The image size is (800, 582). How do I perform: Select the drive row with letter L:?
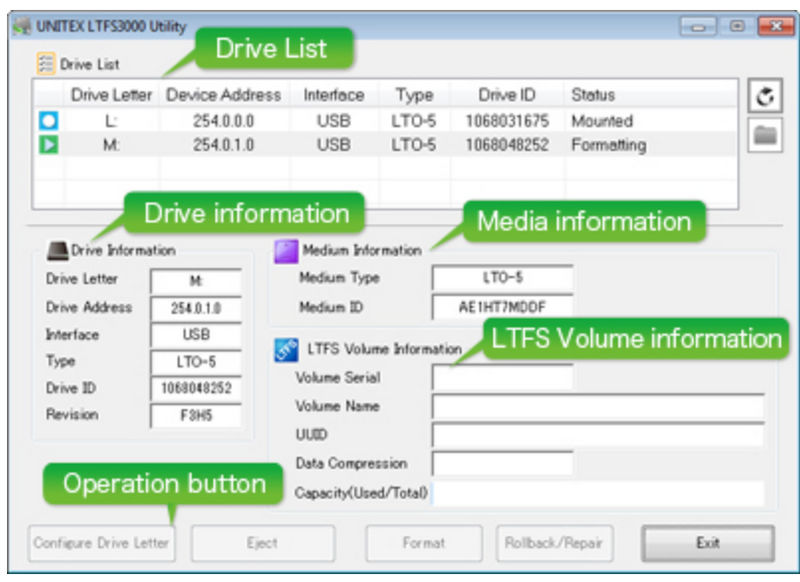[300, 120]
